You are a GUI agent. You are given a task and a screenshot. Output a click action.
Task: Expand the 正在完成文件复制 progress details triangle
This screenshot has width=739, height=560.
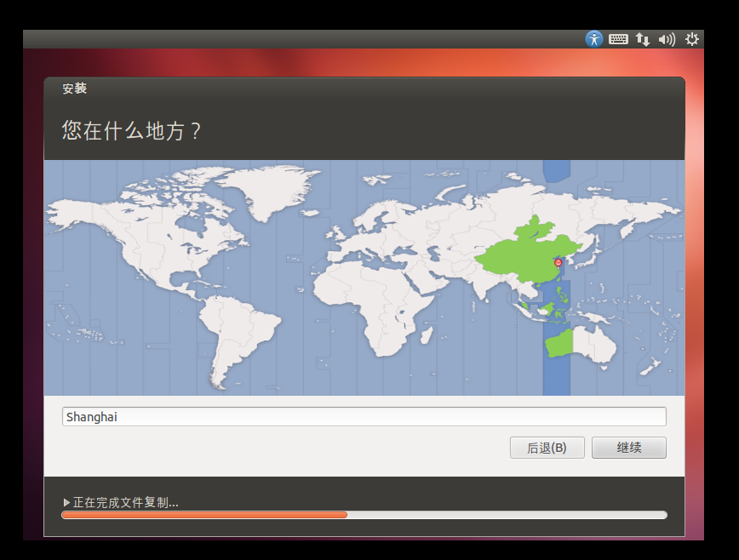click(66, 501)
